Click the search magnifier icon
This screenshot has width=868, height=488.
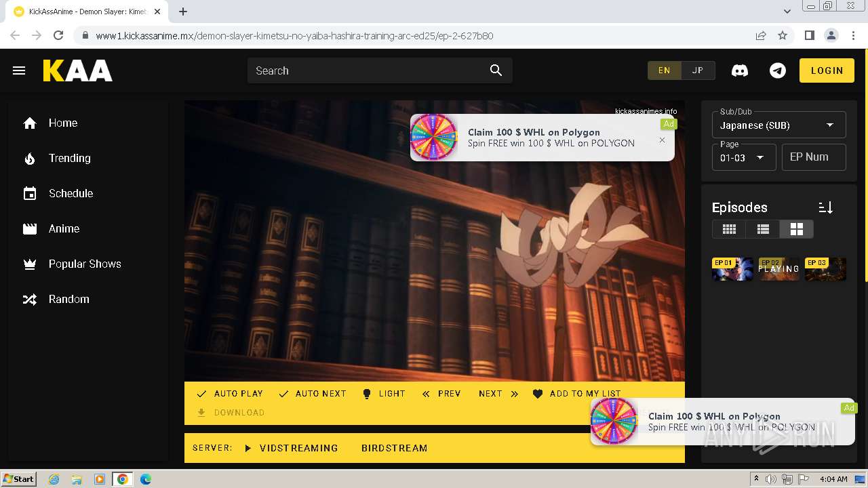click(496, 70)
